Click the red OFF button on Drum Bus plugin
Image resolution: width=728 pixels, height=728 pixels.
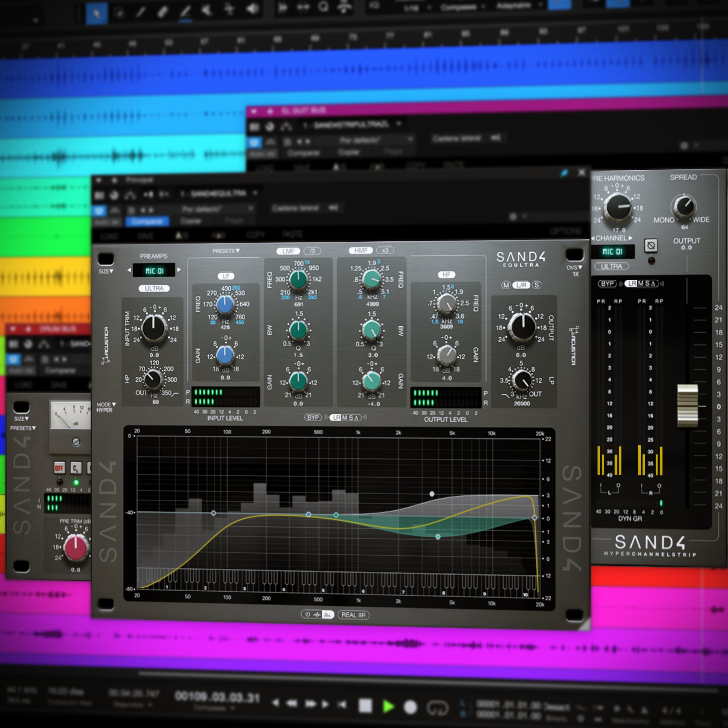[x=59, y=468]
